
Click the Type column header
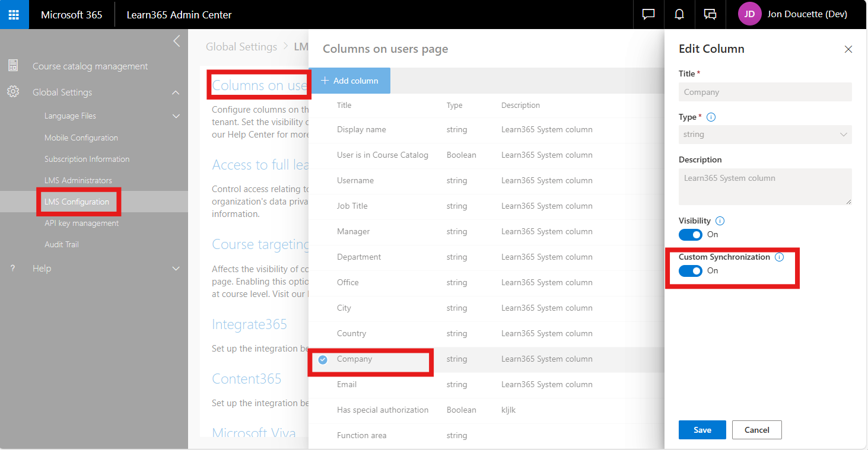(x=454, y=105)
